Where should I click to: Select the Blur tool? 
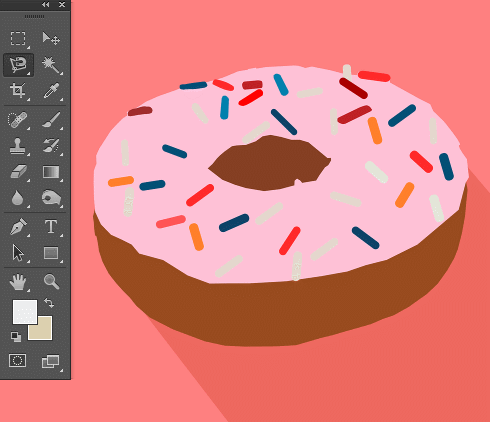pyautogui.click(x=17, y=198)
